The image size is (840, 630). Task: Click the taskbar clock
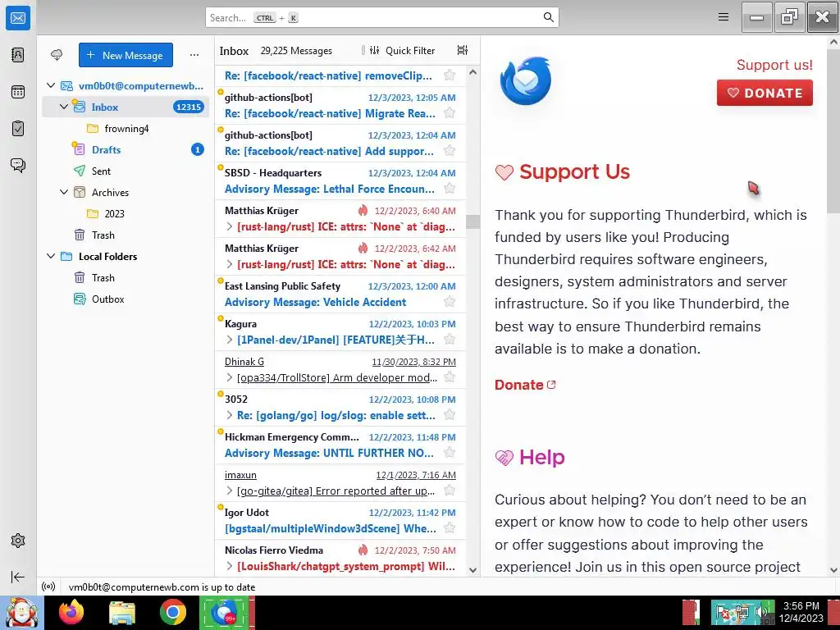(801, 612)
